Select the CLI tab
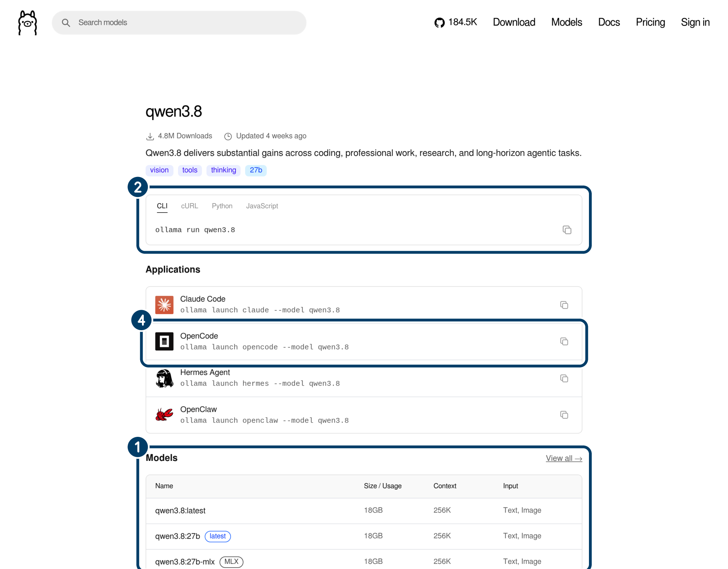This screenshot has width=728, height=569. coord(162,206)
